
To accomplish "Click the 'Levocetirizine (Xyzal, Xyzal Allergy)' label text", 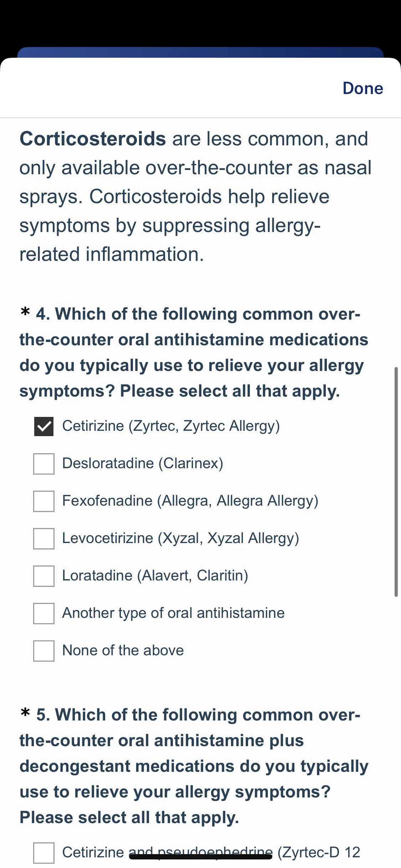I will pos(180,538).
